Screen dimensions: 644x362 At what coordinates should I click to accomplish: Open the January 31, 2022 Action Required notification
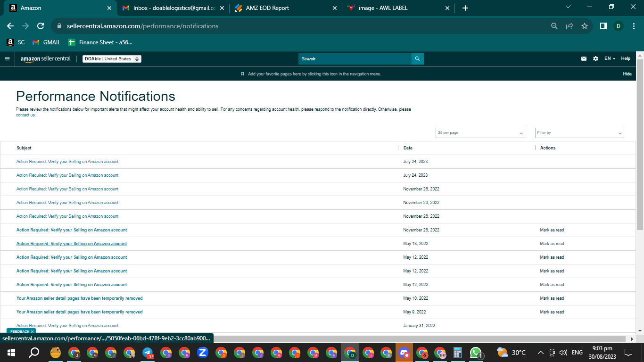(x=67, y=326)
